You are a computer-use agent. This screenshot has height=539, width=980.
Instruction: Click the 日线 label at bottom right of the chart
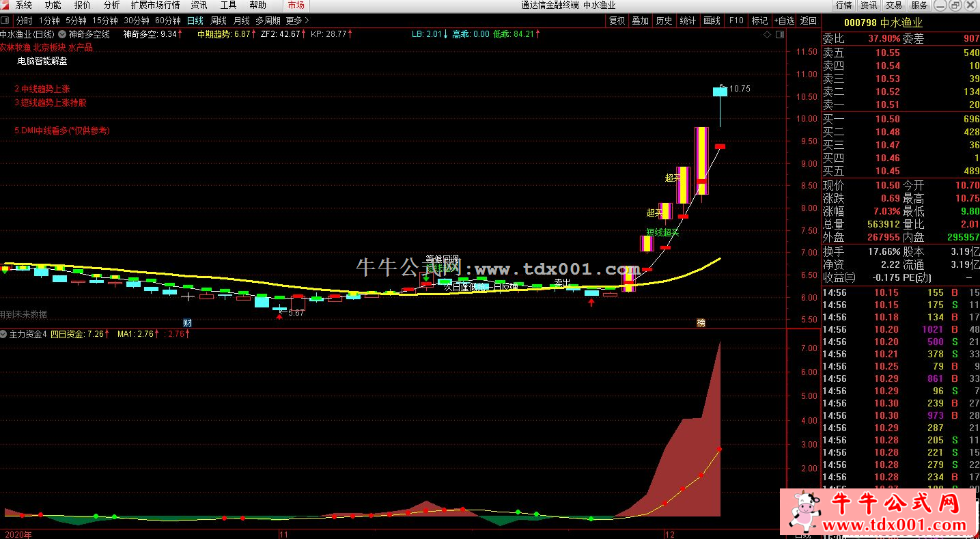[802, 534]
